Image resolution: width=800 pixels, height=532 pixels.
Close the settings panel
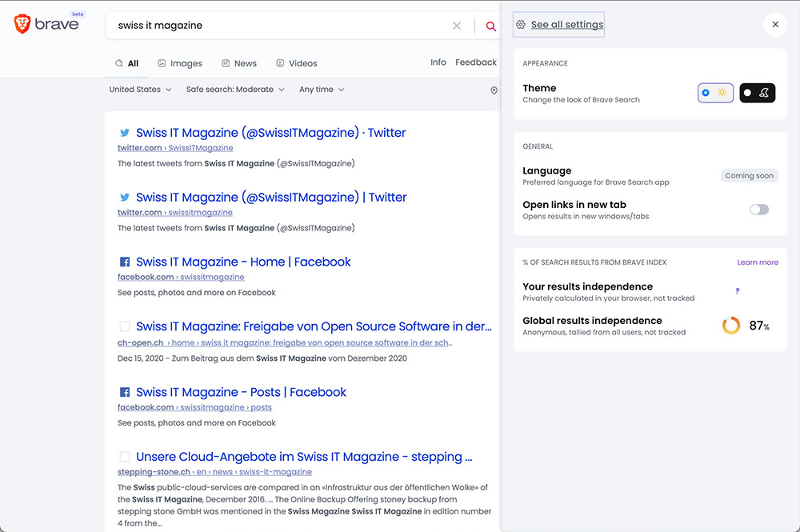point(775,24)
